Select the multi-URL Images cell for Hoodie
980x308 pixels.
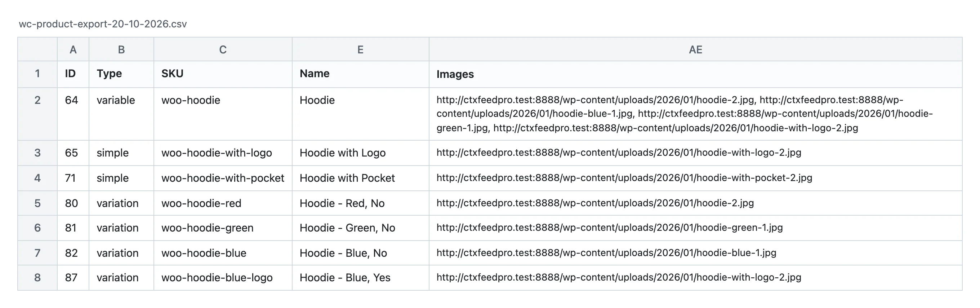coord(695,114)
